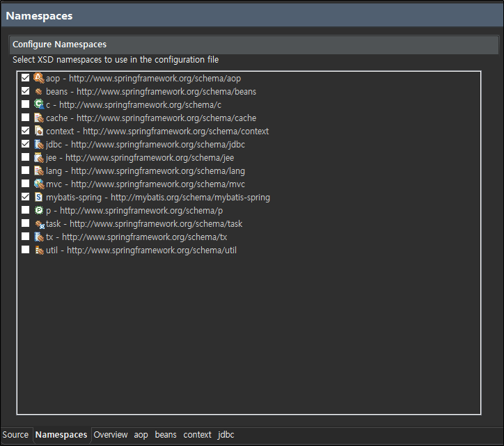This screenshot has width=504, height=446.
Task: Select the tx schema URL row
Action: 136,237
